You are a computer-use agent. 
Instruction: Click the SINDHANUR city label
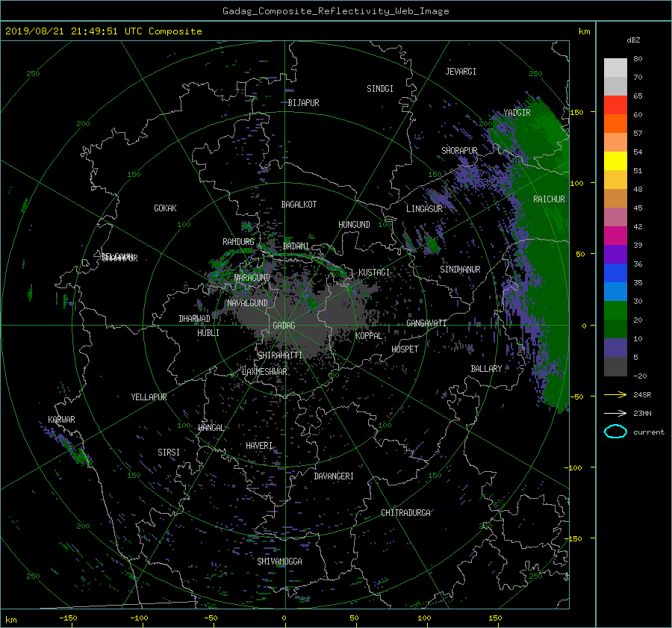coord(460,270)
